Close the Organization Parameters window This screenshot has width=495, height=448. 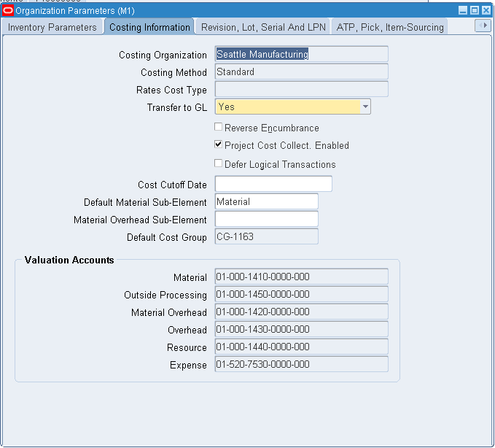point(486,10)
